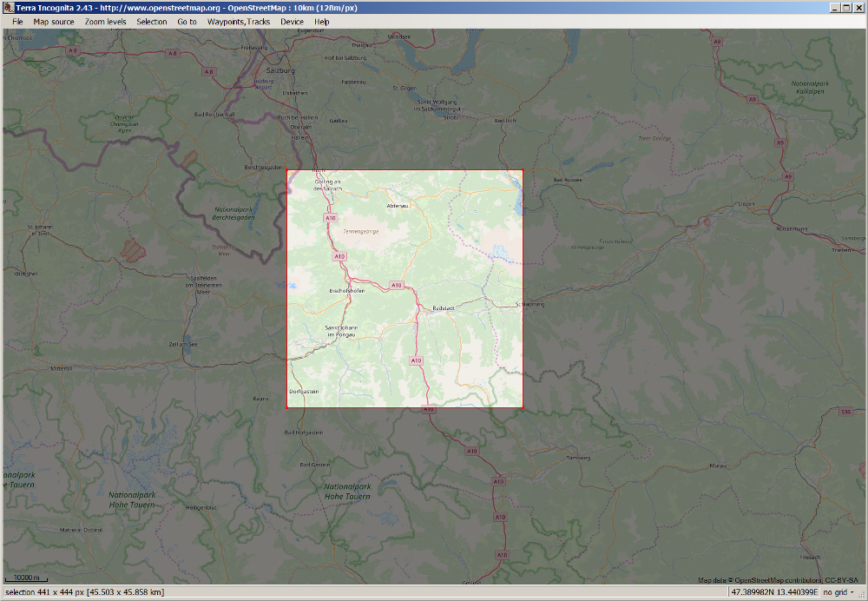Screen dimensions: 868x601
Task: Click the selection size text in status bar
Action: [84, 592]
